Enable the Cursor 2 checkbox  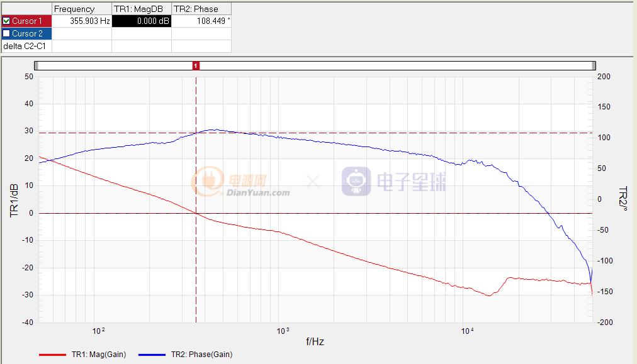[7, 33]
